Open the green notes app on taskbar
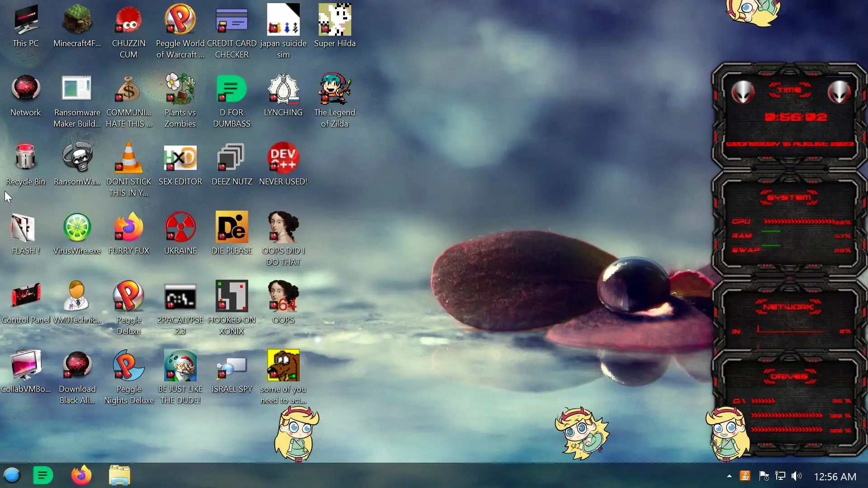 tap(43, 475)
